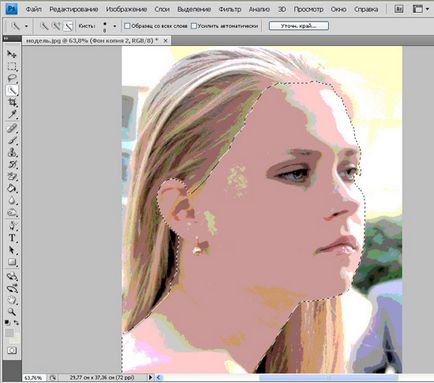434x383 pixels.
Task: Select the 3D Rotate tool
Action: 12,276
